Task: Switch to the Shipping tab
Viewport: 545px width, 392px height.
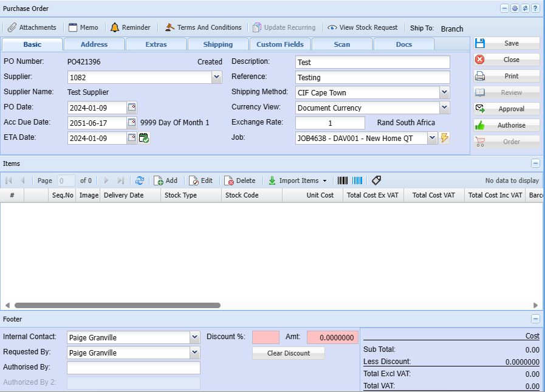Action: click(218, 44)
